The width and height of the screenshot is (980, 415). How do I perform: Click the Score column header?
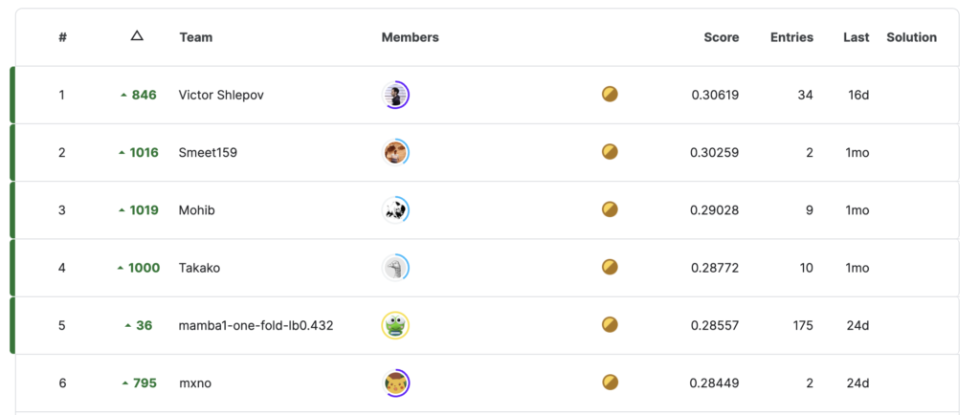point(721,37)
